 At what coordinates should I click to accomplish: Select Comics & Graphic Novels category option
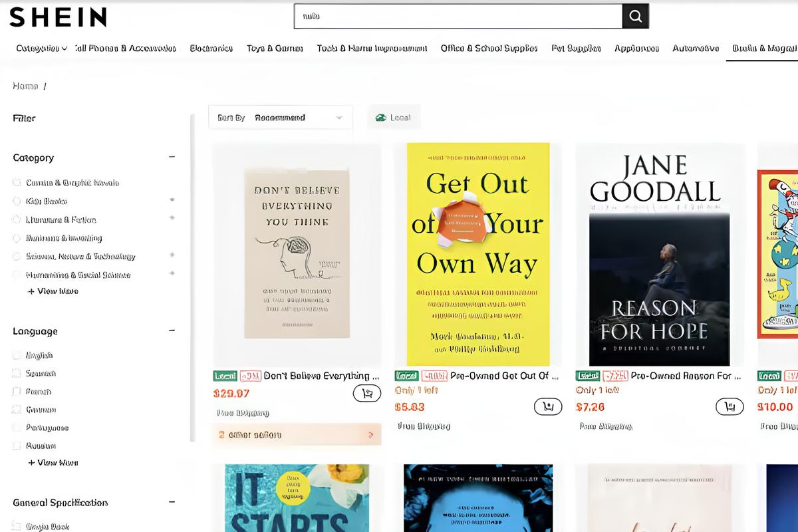click(17, 182)
